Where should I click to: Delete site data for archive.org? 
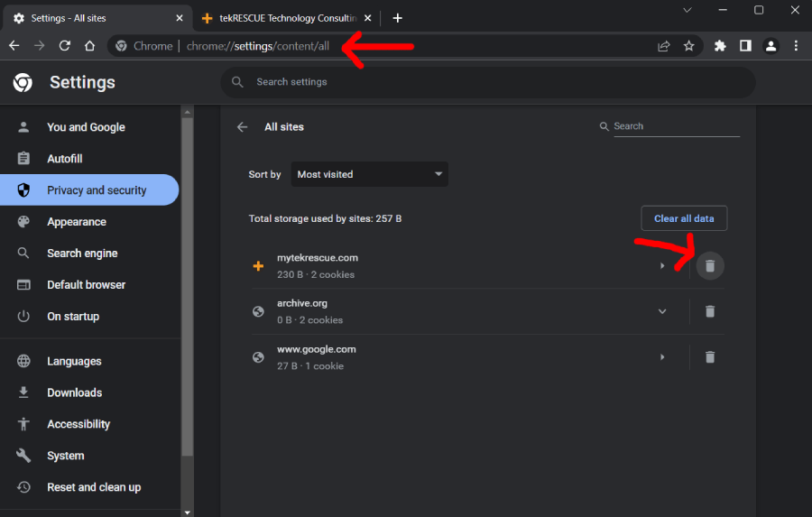(x=709, y=311)
